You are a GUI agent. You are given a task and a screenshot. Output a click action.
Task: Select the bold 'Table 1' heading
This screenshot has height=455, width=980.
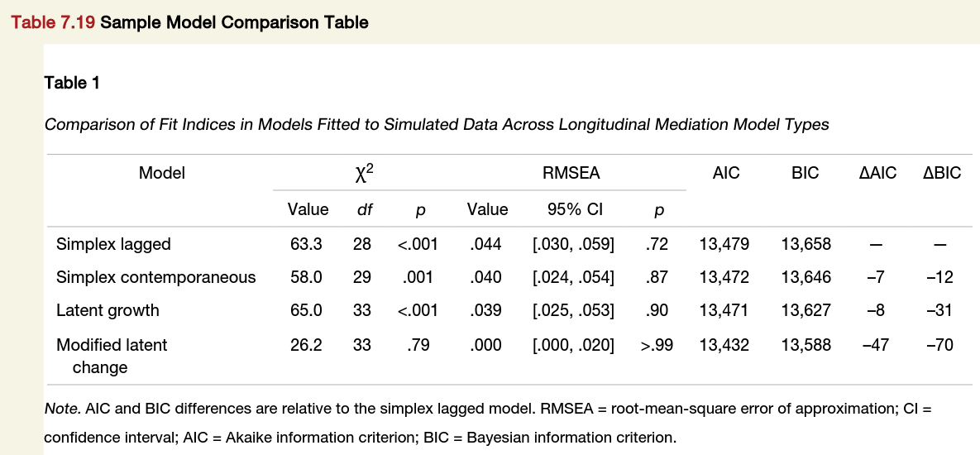coord(71,83)
